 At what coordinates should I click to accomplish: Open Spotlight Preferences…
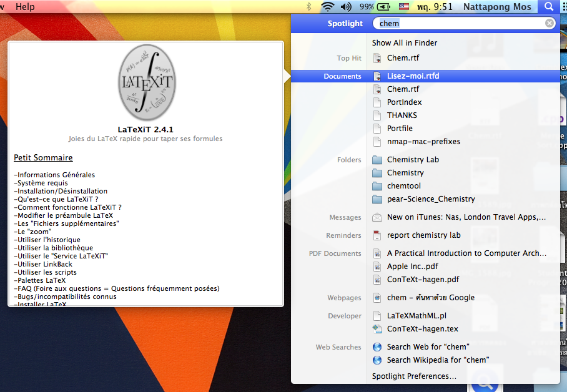click(414, 376)
